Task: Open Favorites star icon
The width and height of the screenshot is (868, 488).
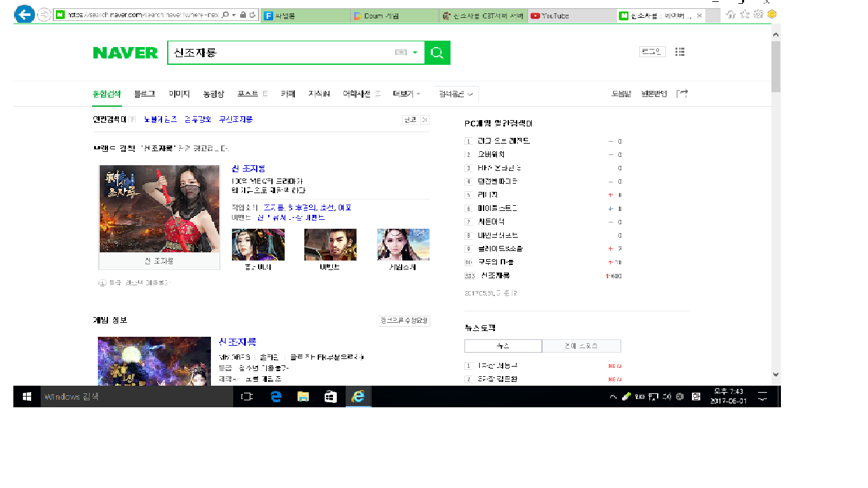Action: [x=745, y=14]
